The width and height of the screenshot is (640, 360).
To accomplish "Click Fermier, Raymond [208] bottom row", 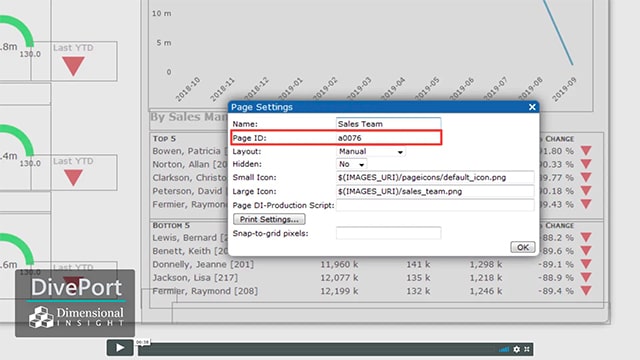I will (x=205, y=291).
